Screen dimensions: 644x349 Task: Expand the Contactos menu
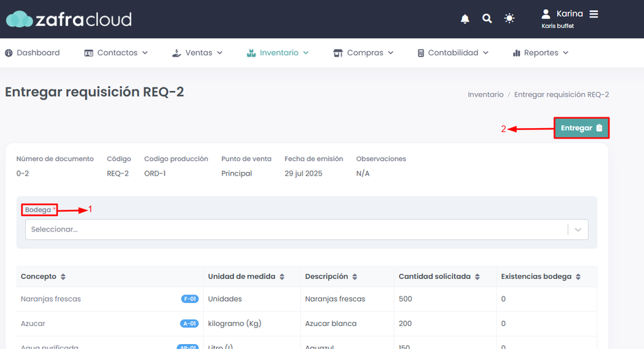point(116,52)
